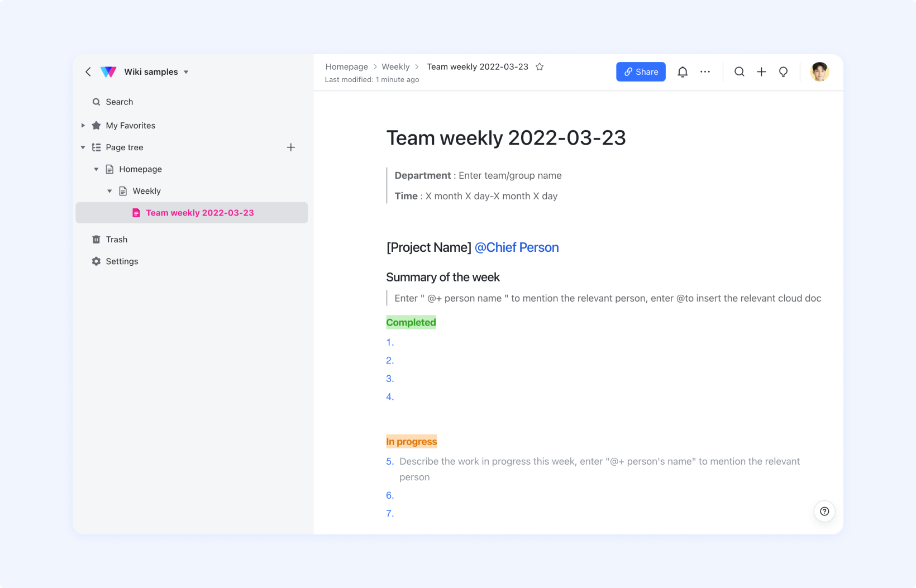The image size is (916, 588).
Task: Click the Share button
Action: coord(641,71)
